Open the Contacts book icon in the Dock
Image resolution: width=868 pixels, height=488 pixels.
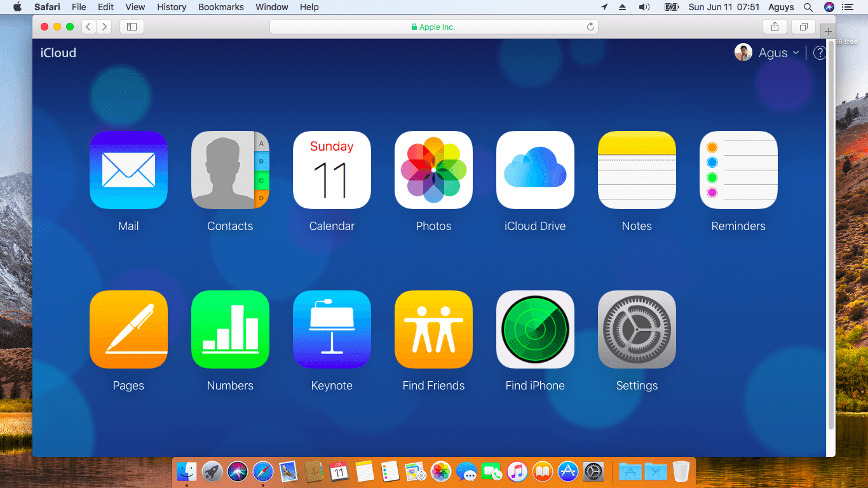point(313,471)
